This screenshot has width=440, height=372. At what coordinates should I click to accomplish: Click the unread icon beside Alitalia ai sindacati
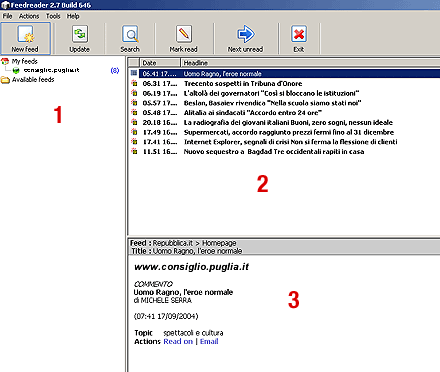(134, 112)
